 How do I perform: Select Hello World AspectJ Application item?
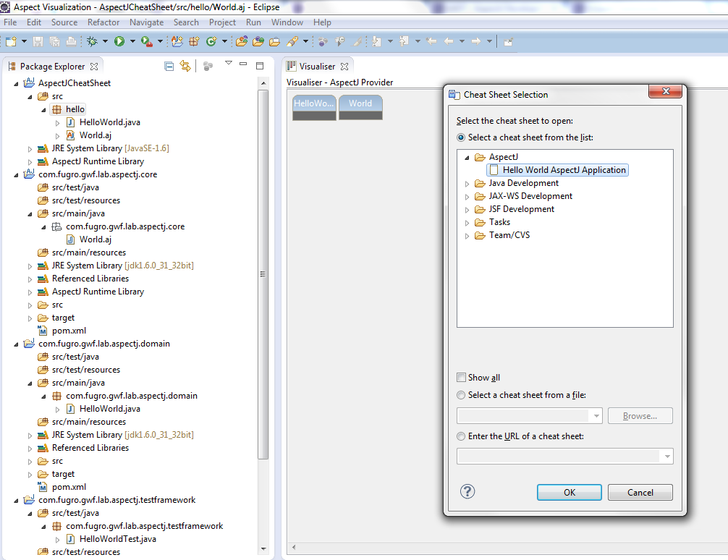coord(564,170)
